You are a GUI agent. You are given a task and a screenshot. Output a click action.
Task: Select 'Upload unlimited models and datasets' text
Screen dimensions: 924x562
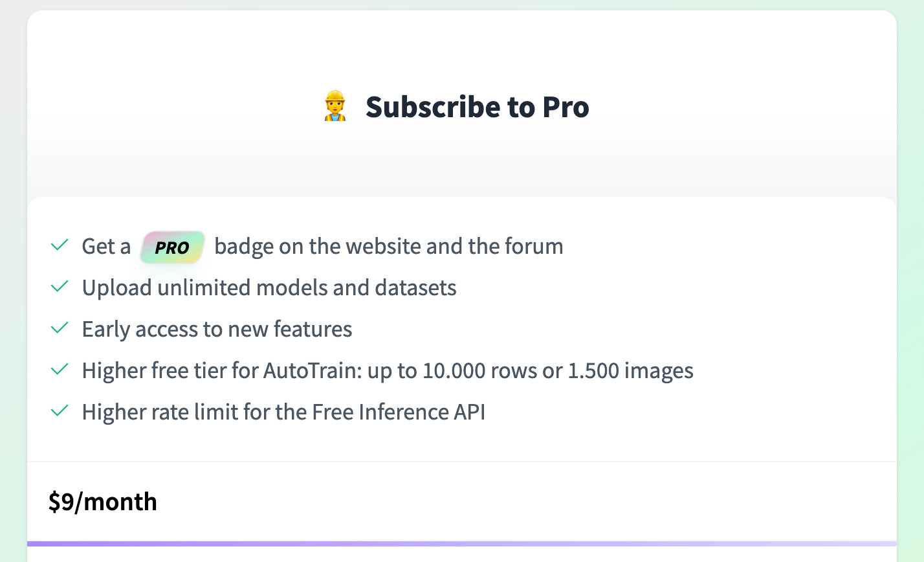click(x=269, y=288)
